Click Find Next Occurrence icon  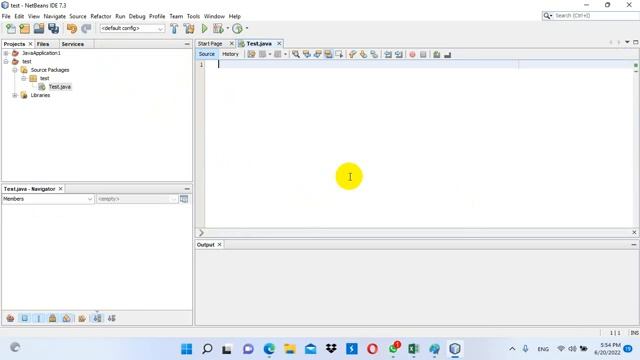(x=318, y=54)
